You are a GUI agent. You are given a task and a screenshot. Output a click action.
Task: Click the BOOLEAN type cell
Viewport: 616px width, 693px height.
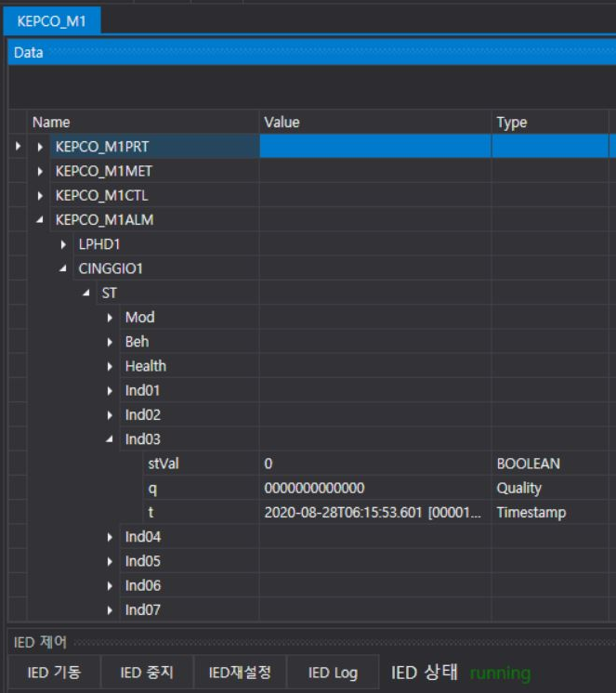[550, 464]
